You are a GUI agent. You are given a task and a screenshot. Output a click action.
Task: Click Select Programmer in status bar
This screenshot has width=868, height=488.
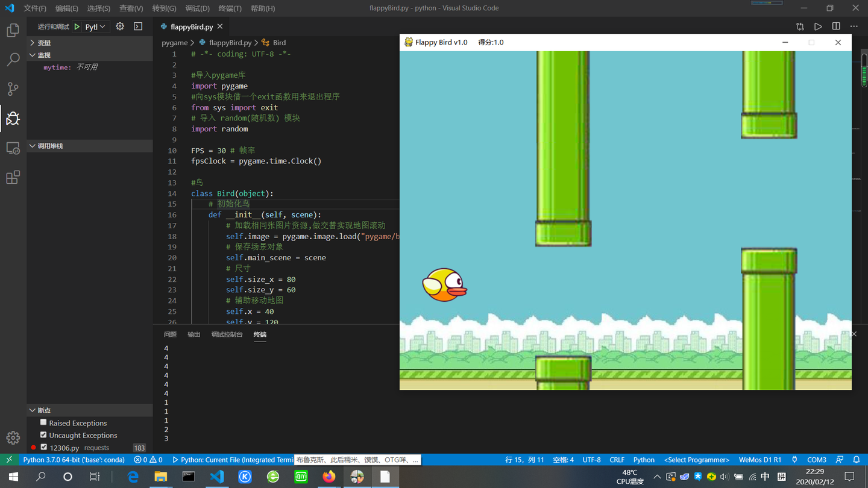click(x=696, y=459)
